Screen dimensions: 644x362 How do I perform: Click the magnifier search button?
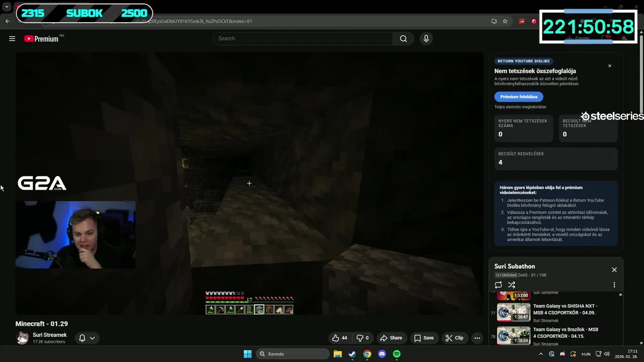(x=404, y=39)
